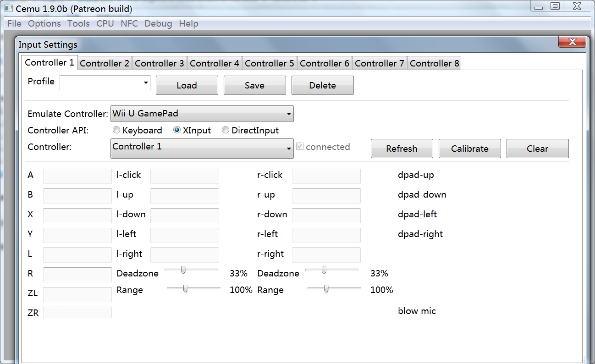Click the Y button mapping field
The image size is (595, 364).
77,235
